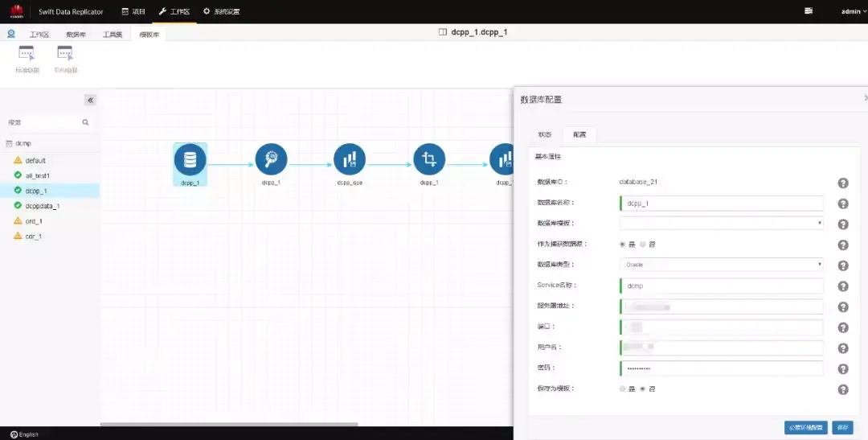
Task: Open help for Service名称 row
Action: click(x=843, y=286)
